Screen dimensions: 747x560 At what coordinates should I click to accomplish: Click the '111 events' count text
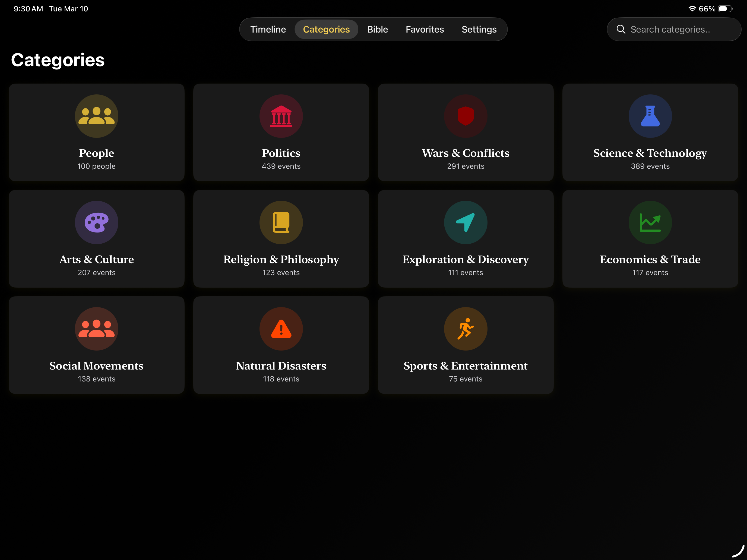pos(466,272)
